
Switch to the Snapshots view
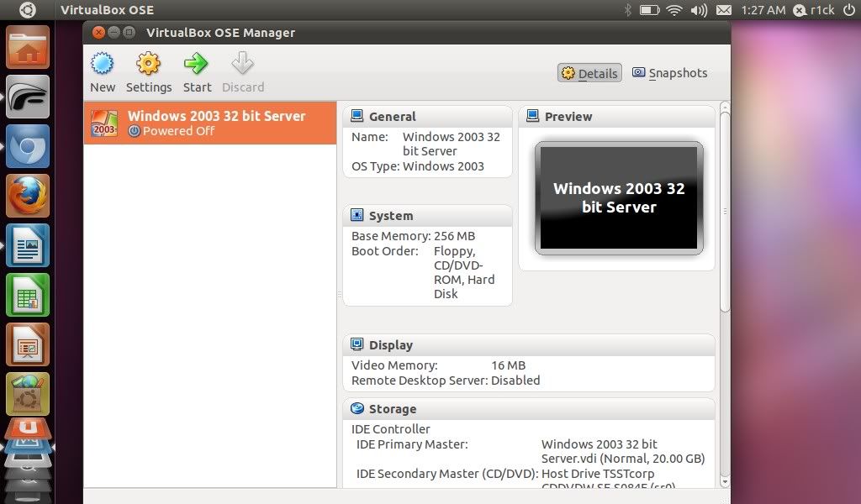pos(670,73)
